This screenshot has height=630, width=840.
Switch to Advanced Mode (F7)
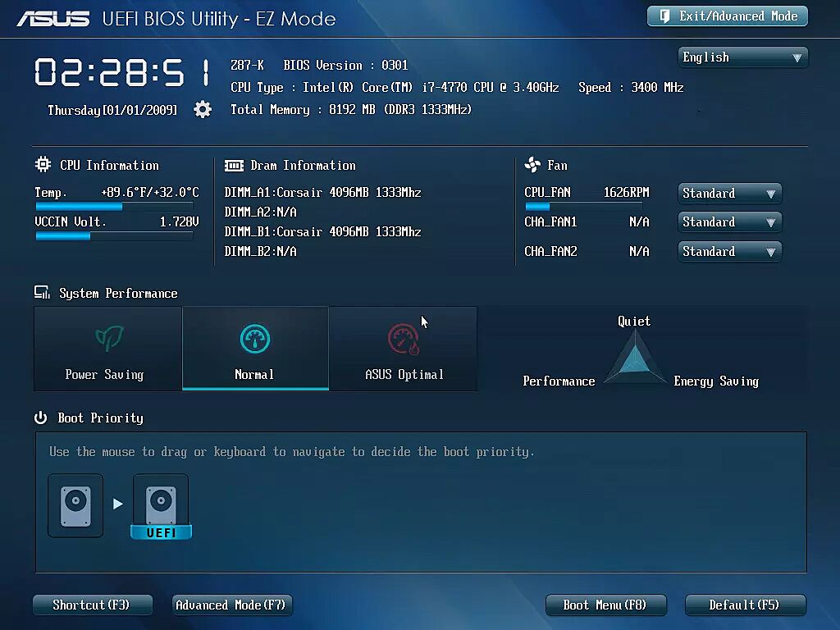pos(231,605)
